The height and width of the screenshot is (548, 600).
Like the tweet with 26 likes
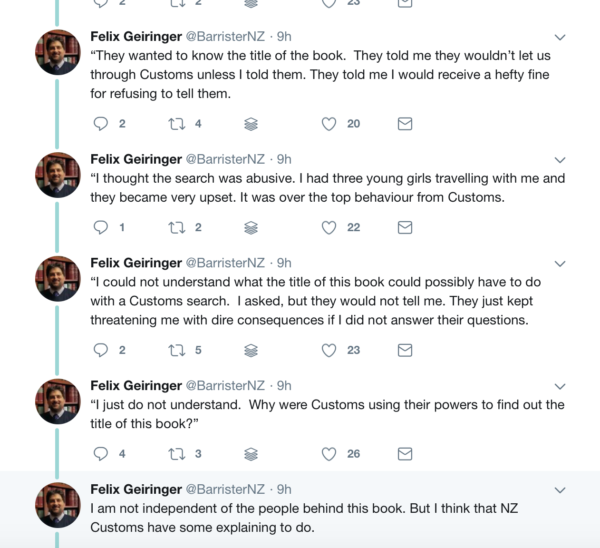(x=328, y=454)
